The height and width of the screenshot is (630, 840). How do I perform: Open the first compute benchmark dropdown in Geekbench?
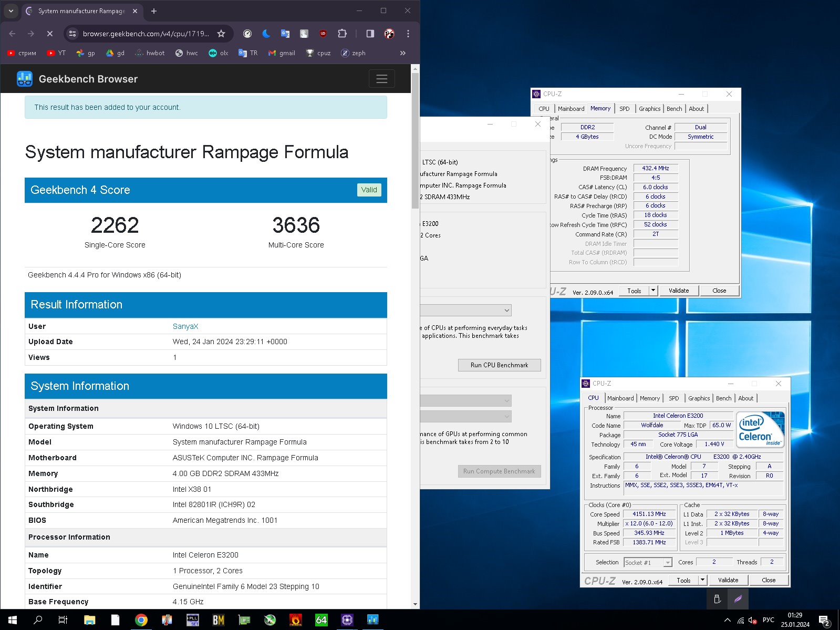point(466,400)
